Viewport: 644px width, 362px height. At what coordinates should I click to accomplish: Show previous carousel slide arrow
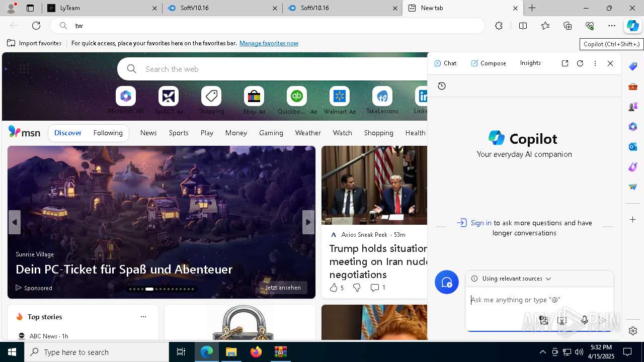click(x=14, y=222)
